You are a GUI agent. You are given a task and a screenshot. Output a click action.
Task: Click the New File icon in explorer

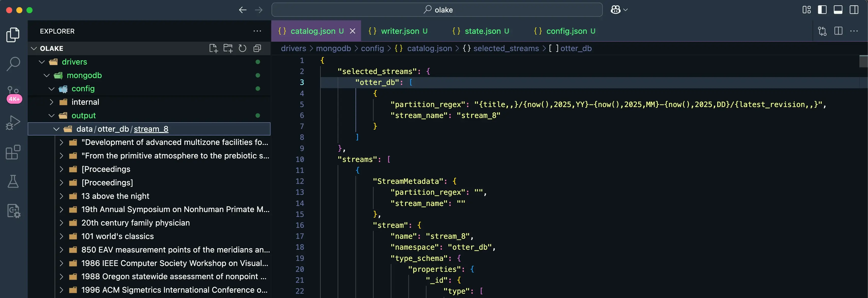pyautogui.click(x=213, y=48)
